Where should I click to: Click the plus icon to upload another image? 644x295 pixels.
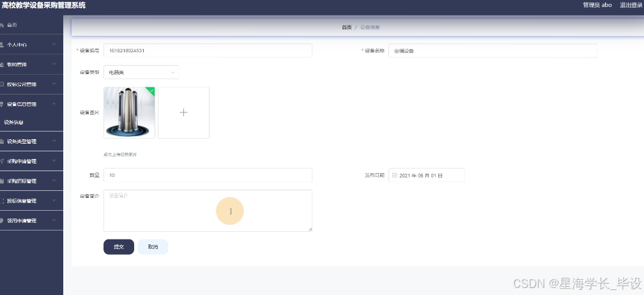tap(183, 112)
